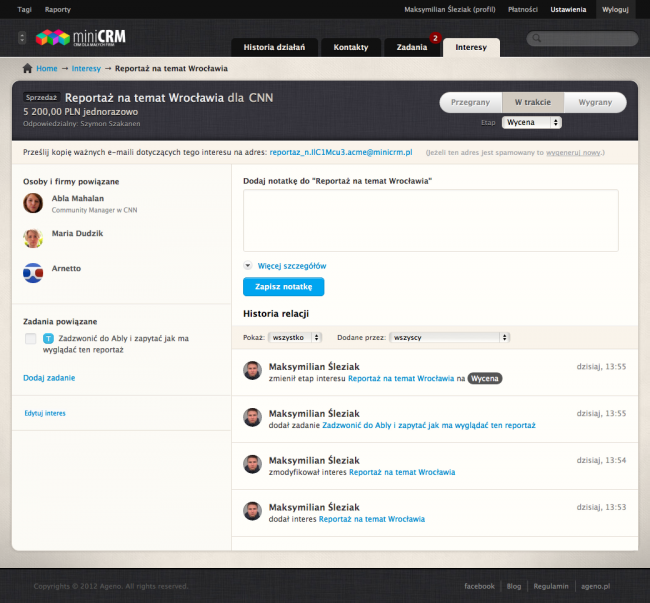Click the red tasks badge showing 2

(x=435, y=38)
